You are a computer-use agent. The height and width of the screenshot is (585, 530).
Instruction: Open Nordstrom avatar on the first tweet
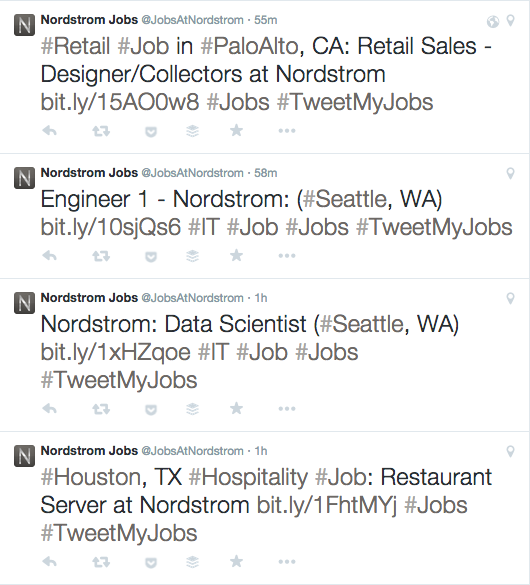click(x=25, y=25)
